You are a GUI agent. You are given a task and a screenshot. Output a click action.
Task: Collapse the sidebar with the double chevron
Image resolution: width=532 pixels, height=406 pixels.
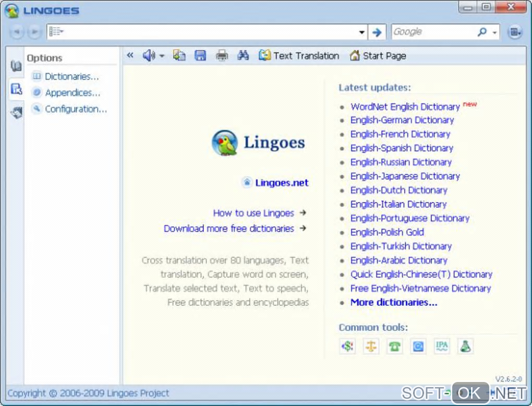click(x=130, y=55)
